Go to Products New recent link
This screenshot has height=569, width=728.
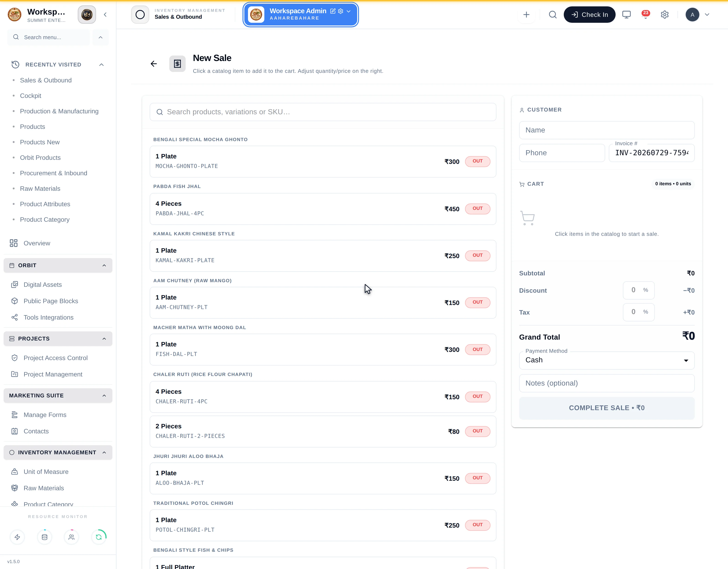(40, 142)
